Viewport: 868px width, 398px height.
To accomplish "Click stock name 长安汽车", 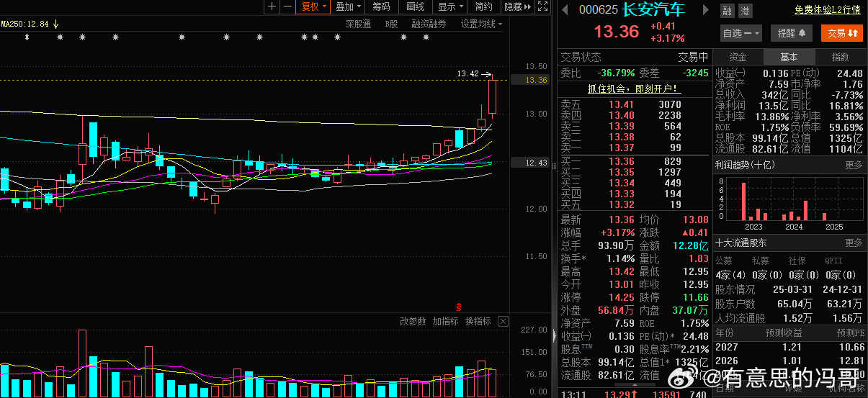I will [x=654, y=10].
